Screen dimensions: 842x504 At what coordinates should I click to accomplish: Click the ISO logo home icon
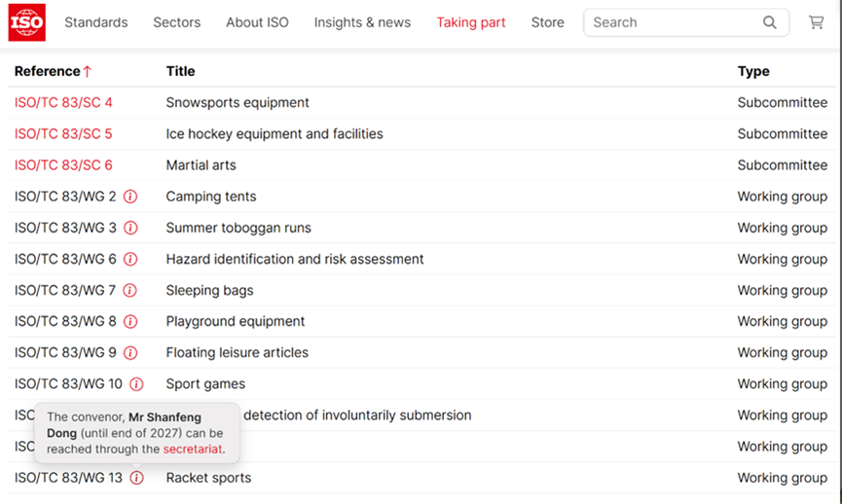[27, 22]
